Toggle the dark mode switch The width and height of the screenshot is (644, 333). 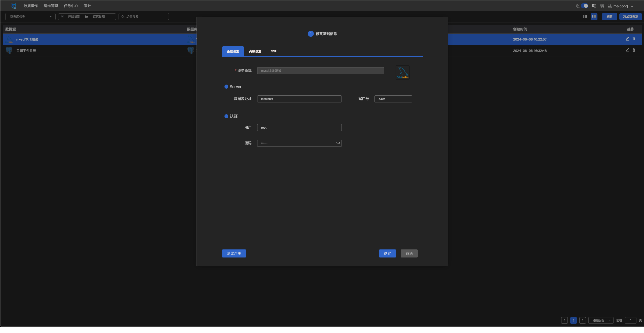[x=584, y=6]
